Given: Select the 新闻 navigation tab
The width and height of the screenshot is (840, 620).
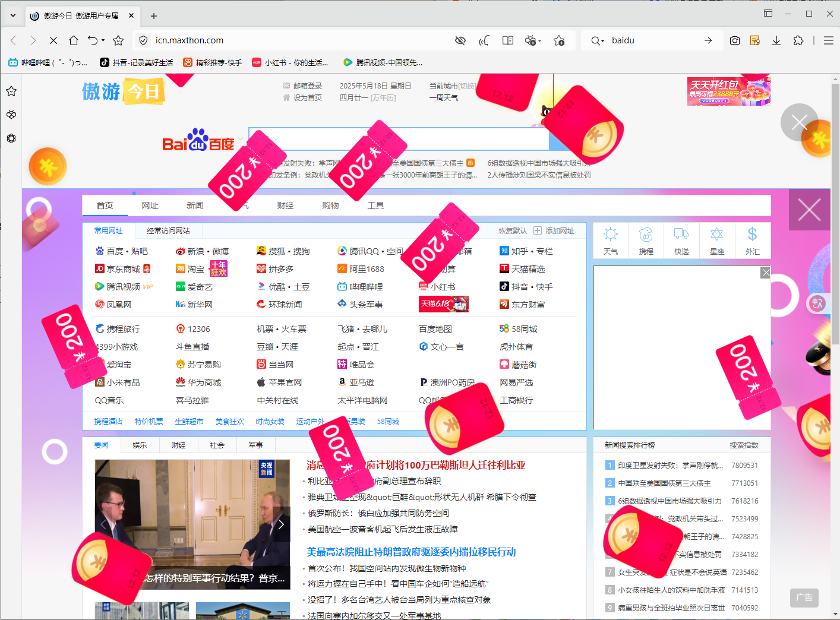Looking at the screenshot, I should [195, 205].
